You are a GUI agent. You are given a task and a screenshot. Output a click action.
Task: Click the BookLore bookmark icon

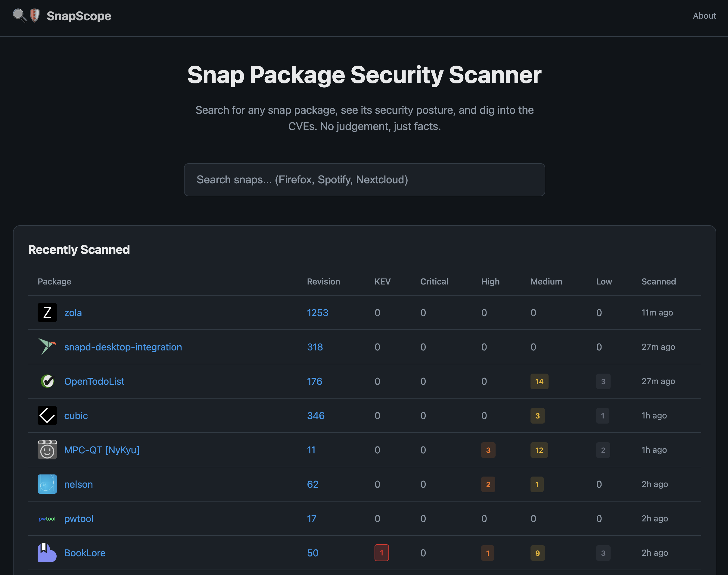(47, 553)
